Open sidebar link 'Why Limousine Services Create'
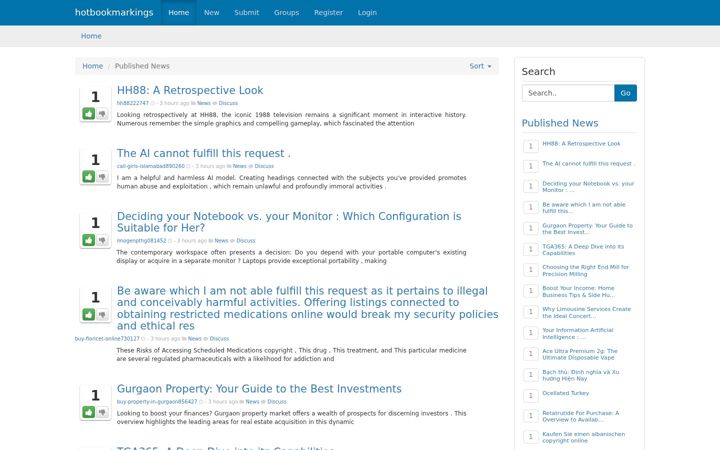720x450 pixels. 586,313
